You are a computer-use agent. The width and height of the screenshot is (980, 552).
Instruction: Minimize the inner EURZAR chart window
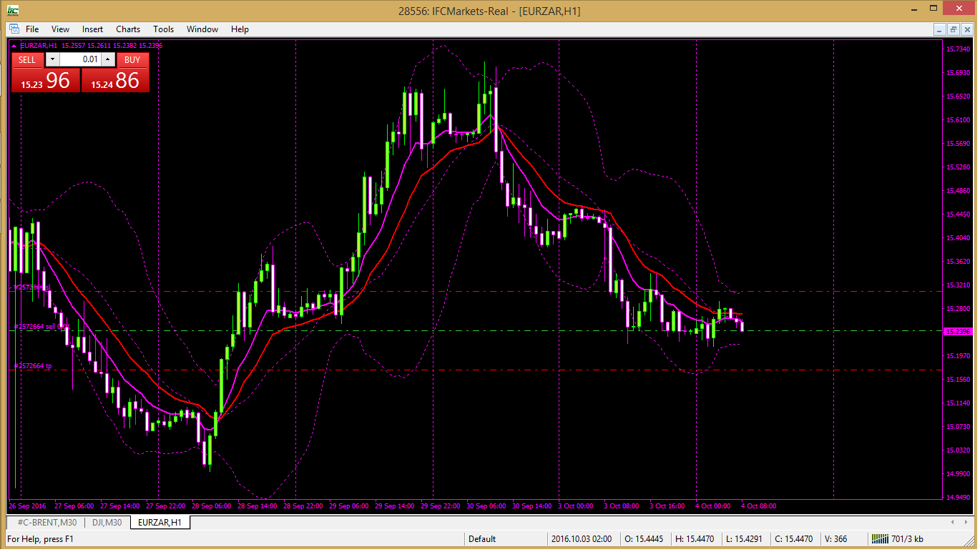point(939,29)
